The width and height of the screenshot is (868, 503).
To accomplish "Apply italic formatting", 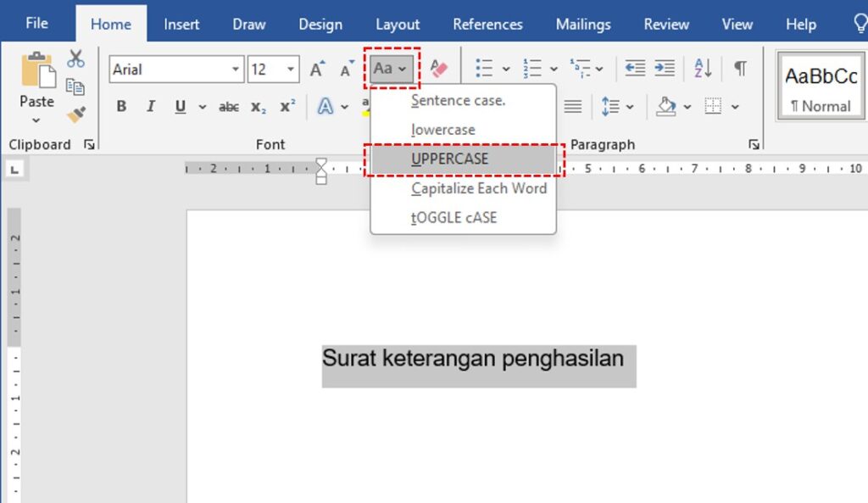I will [x=151, y=106].
